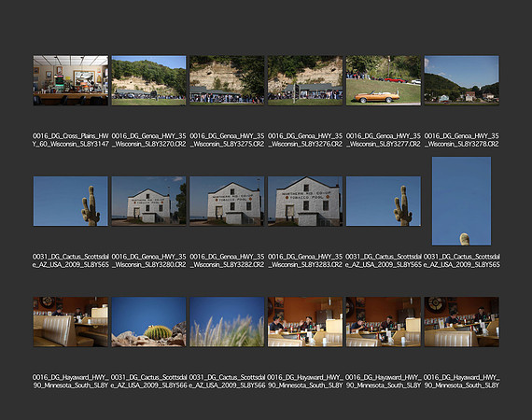Select tobacco pool building thumbnail SL8Y3280
This screenshot has height=420, width=532.
pos(148,202)
